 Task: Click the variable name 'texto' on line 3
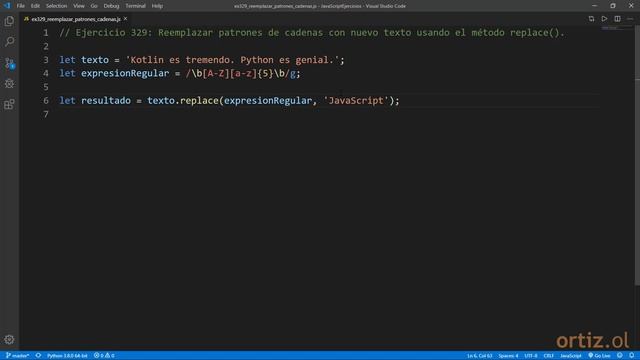(x=95, y=60)
